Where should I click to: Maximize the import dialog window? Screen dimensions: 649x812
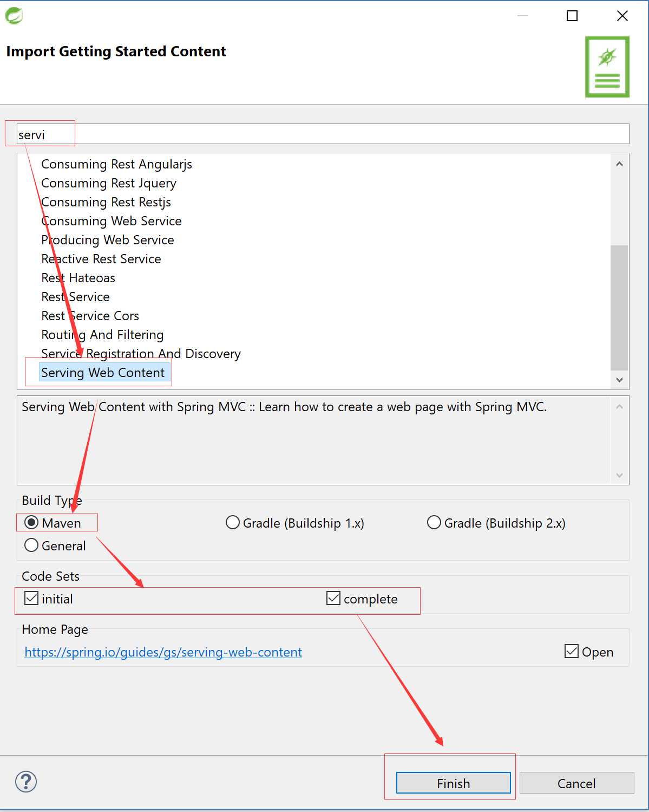click(x=572, y=16)
